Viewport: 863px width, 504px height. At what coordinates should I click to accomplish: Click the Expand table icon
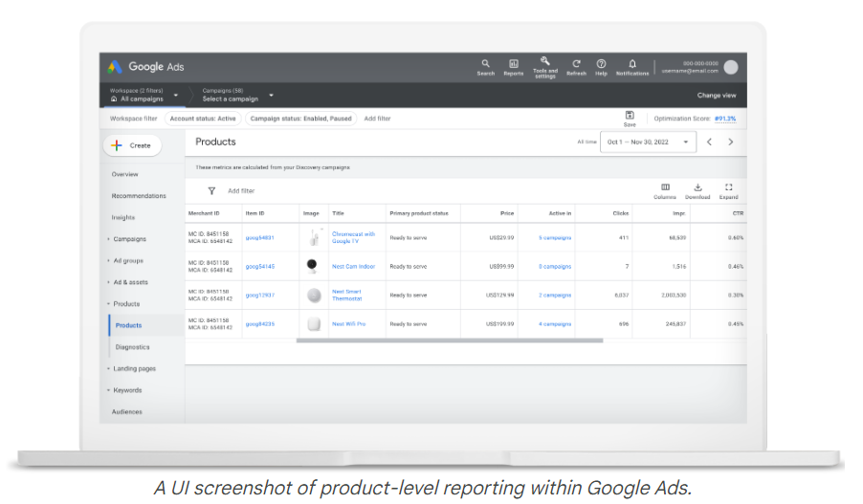pyautogui.click(x=728, y=188)
